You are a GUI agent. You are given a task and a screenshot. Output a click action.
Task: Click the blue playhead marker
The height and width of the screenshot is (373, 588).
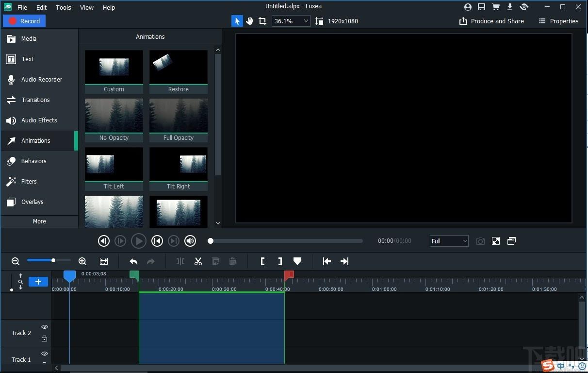[x=69, y=276]
